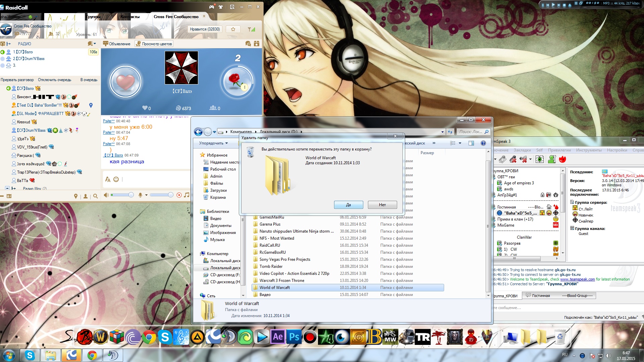This screenshot has width=644, height=362.
Task: Select the NFS - Most Wanted folder
Action: click(x=347, y=238)
